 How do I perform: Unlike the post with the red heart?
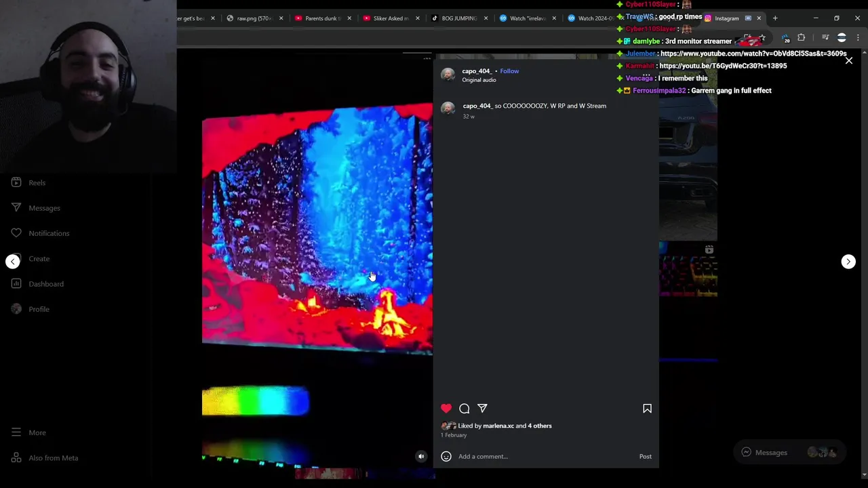click(x=446, y=409)
